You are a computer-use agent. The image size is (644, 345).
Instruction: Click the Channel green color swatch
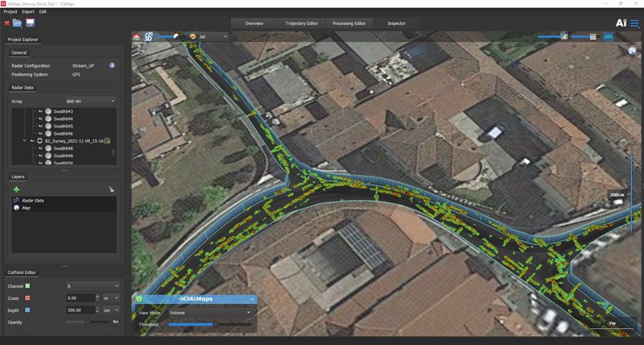(x=27, y=286)
